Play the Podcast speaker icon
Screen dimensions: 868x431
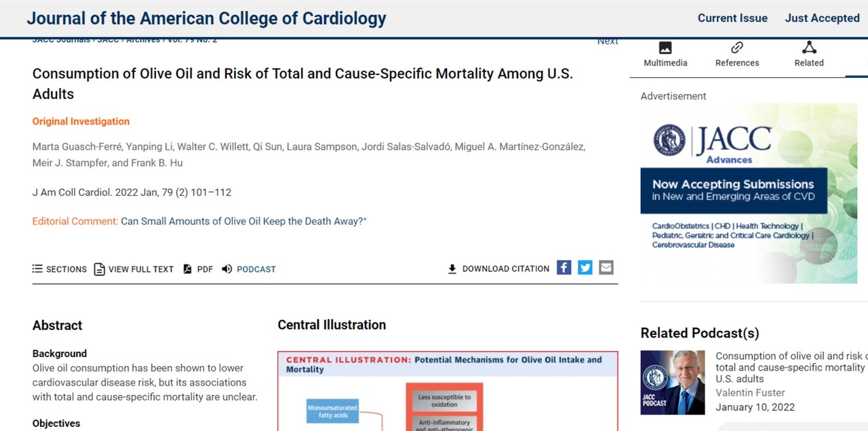227,269
